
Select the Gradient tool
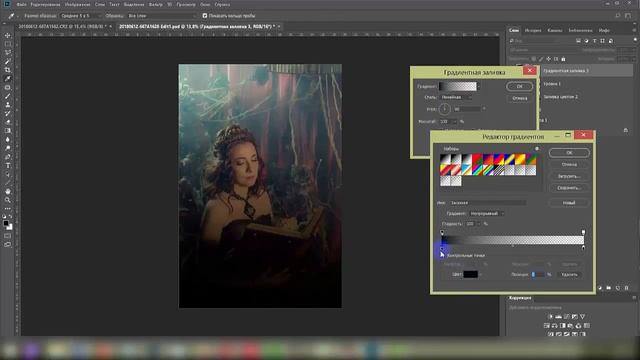pyautogui.click(x=7, y=131)
